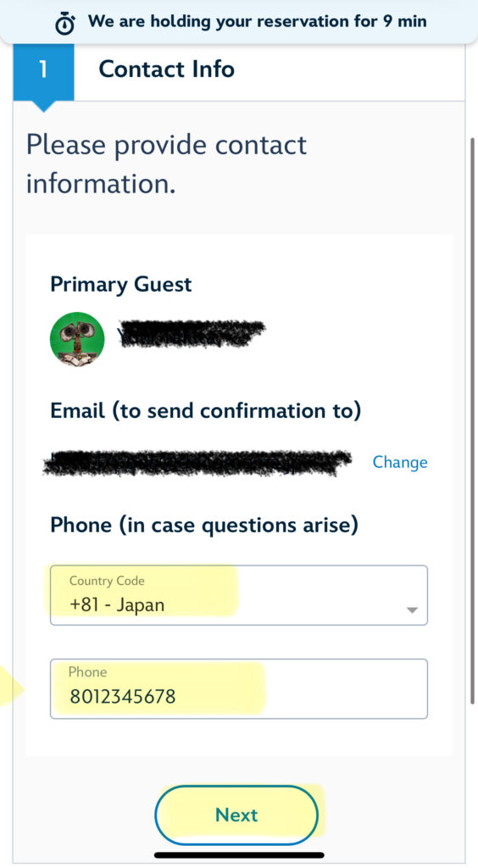Tap the home indicator bar at bottom
The image size is (478, 868).
click(239, 855)
